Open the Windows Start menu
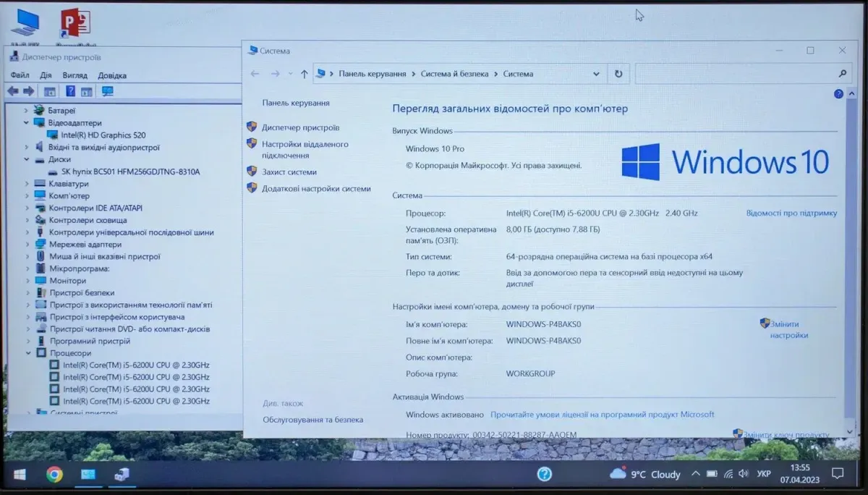868x495 pixels. click(x=20, y=475)
